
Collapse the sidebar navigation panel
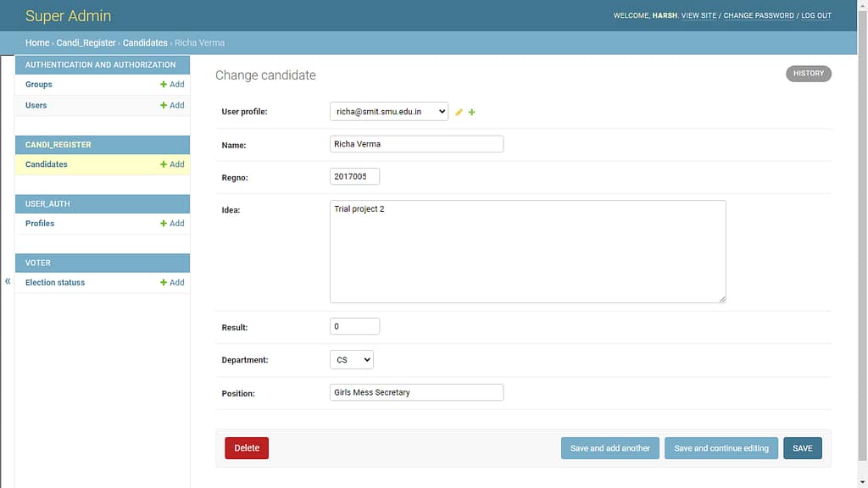(x=8, y=281)
